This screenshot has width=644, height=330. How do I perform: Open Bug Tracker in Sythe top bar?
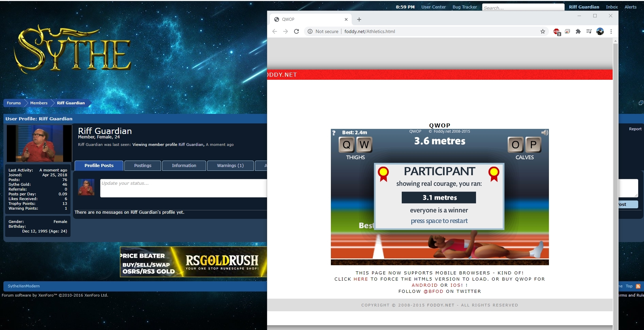(x=465, y=7)
